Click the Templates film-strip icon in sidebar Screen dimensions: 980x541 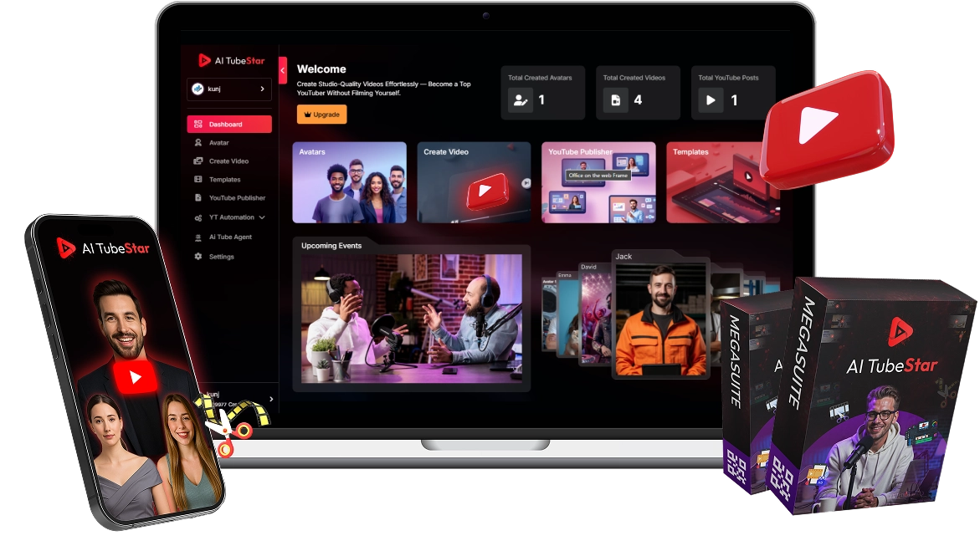198,180
